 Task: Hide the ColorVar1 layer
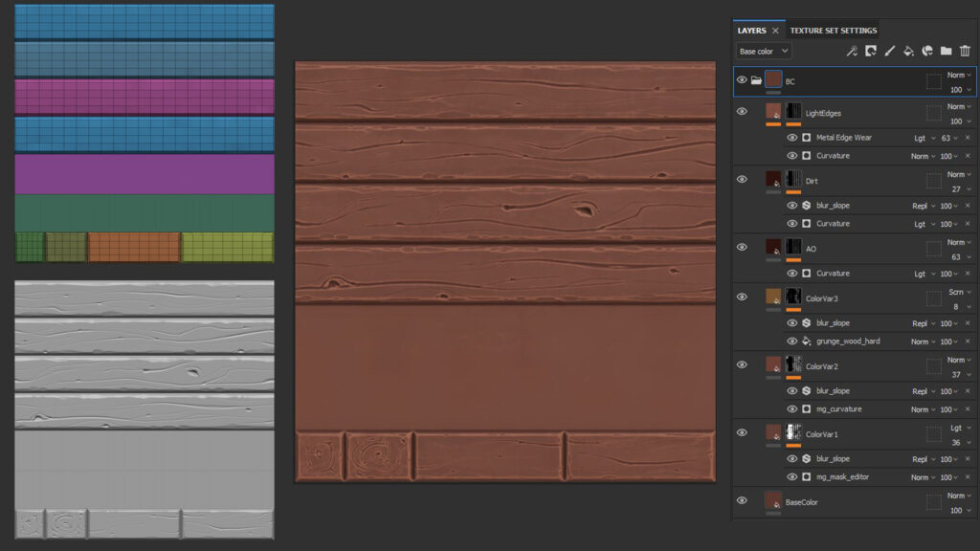tap(742, 432)
